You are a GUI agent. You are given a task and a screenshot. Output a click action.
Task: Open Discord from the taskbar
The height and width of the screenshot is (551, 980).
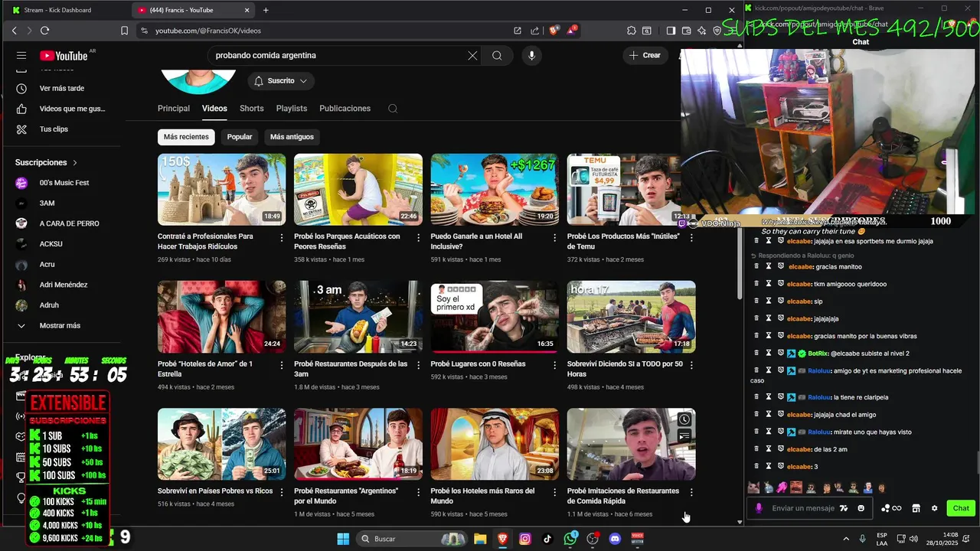click(x=615, y=539)
